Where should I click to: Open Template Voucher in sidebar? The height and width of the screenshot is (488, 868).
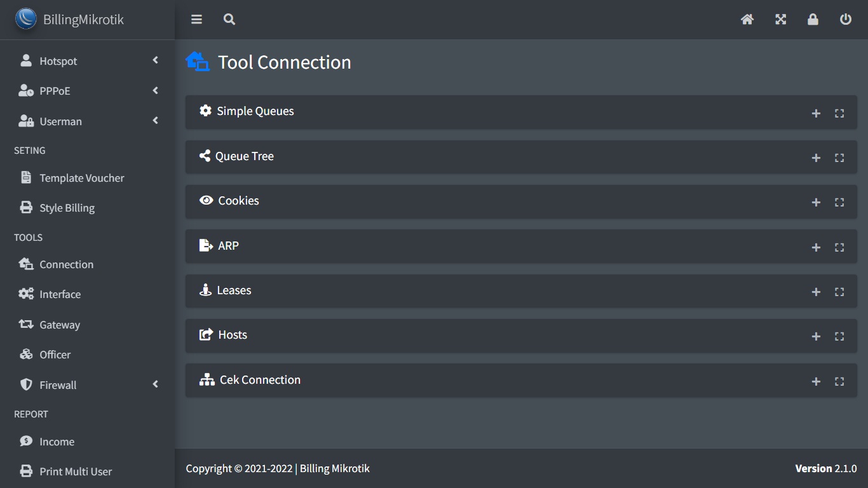click(81, 178)
